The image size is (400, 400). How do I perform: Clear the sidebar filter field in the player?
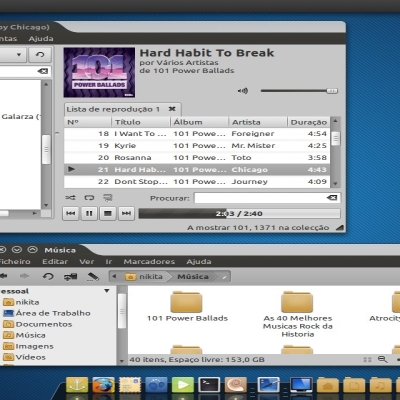[43, 71]
